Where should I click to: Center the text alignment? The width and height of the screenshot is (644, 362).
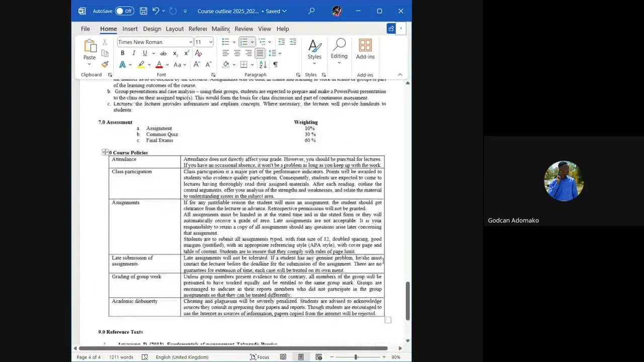(237, 53)
